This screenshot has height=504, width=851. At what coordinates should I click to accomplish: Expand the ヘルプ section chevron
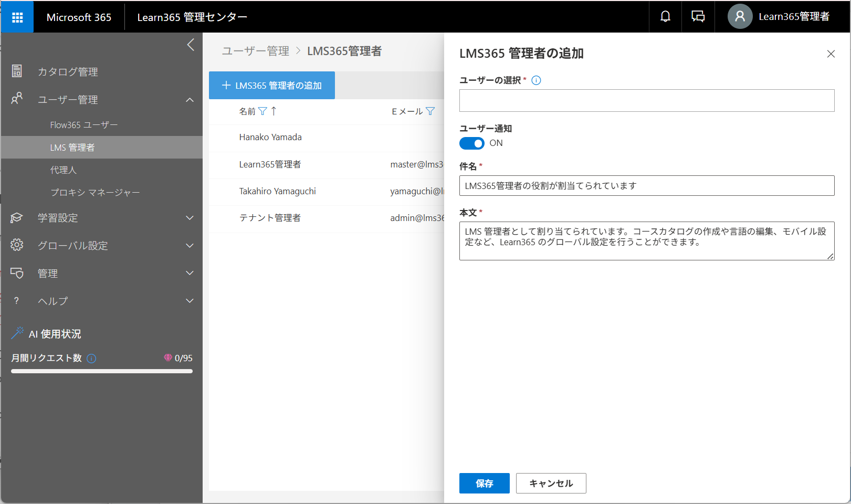(x=190, y=301)
